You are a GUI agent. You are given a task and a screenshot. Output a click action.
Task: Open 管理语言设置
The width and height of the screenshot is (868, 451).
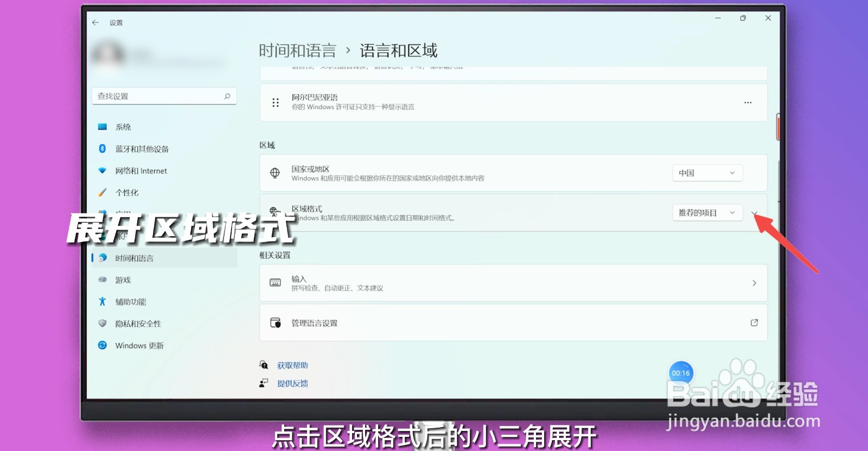pos(513,323)
